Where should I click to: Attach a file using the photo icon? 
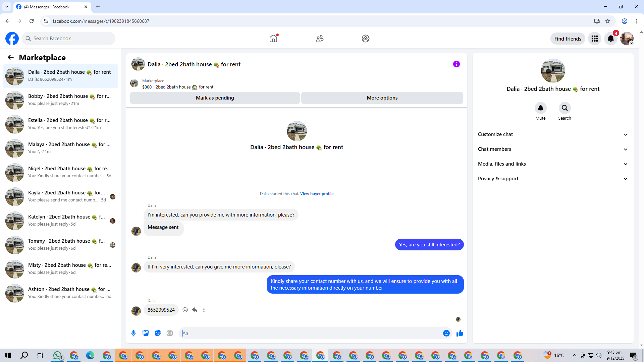coord(146,333)
